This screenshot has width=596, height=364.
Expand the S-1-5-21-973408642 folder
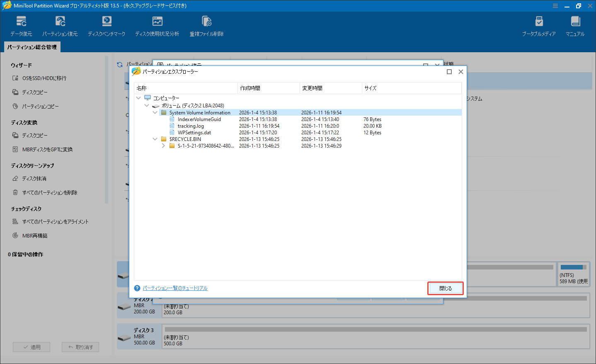click(163, 146)
